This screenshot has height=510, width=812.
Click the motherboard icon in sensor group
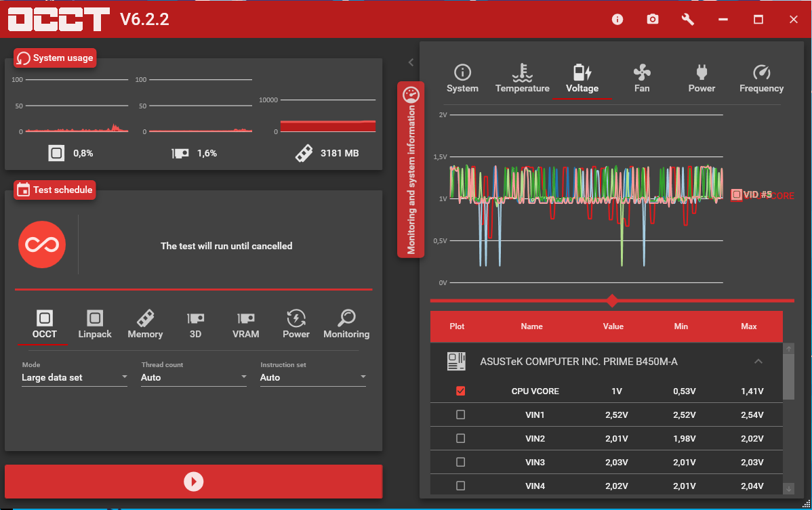coord(456,361)
